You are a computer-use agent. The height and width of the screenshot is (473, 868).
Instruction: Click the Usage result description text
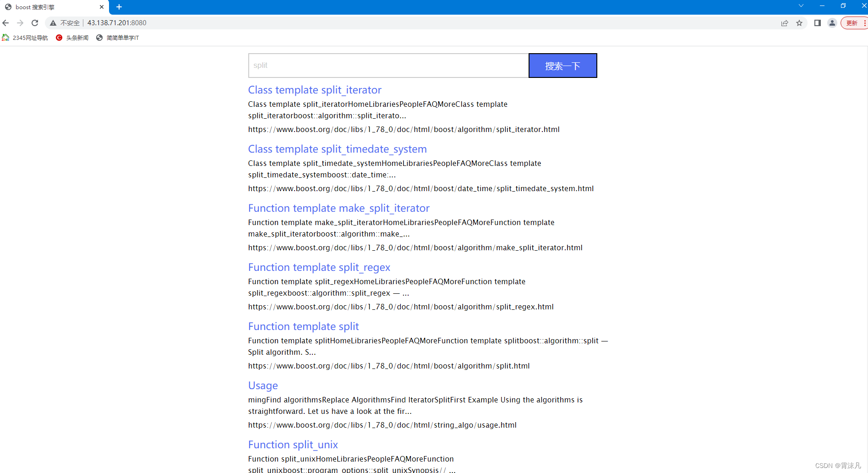tap(415, 406)
